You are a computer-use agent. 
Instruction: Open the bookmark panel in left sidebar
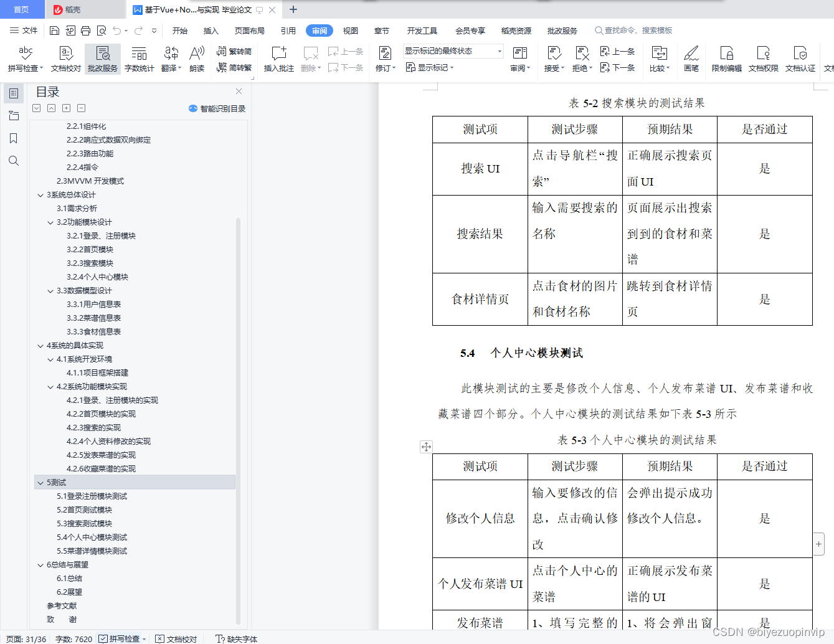point(13,138)
